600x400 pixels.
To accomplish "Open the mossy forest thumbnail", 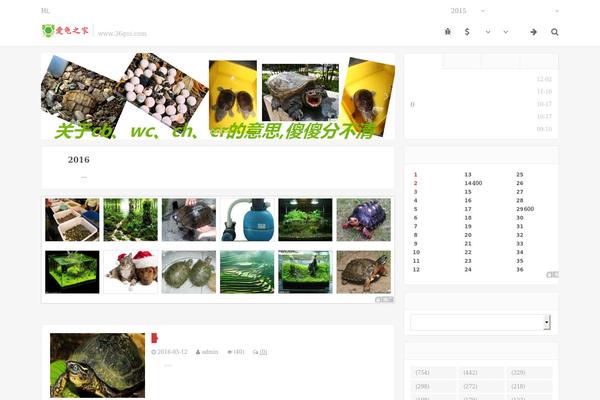I will click(x=130, y=220).
